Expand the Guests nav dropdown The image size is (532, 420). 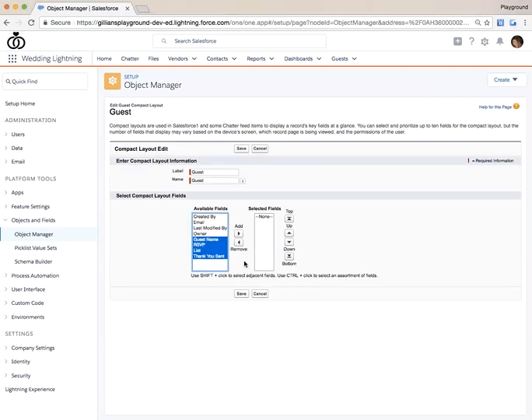pos(354,58)
